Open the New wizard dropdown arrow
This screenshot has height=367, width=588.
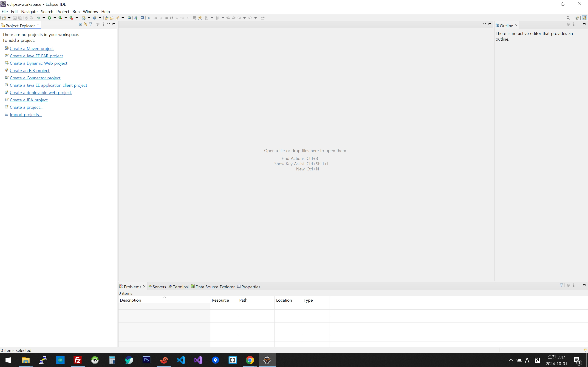pos(9,18)
